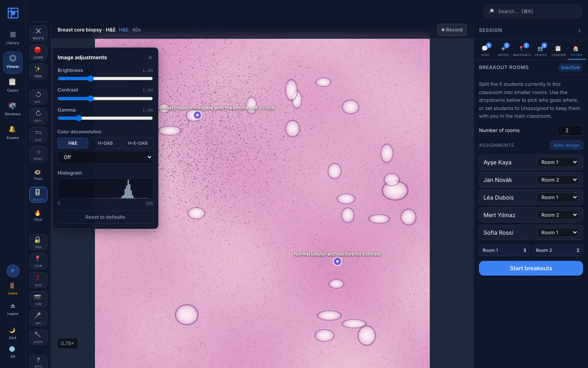Click the Gamma slider track
Screen dimensions: 588x368
click(105, 118)
